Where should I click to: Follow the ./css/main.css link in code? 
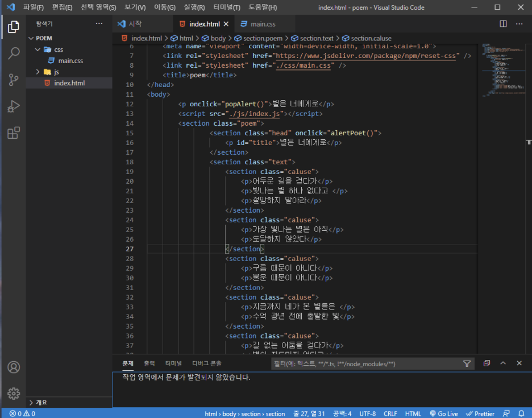point(304,65)
